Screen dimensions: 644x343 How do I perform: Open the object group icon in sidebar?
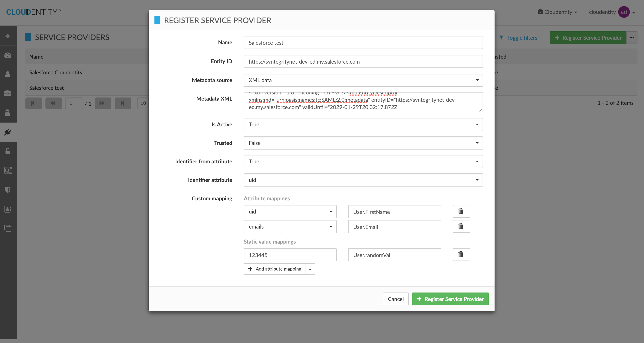click(x=8, y=170)
